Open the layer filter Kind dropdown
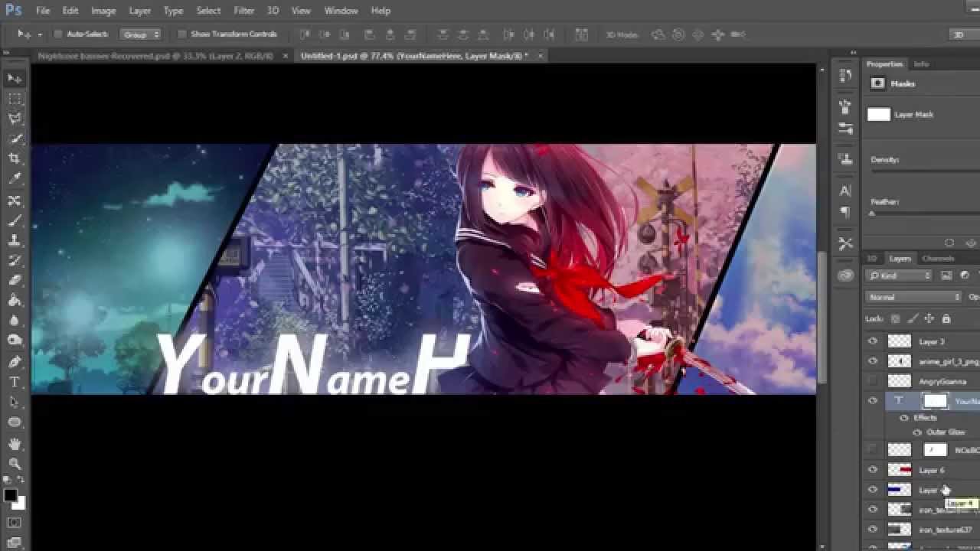Viewport: 980px width, 551px height. [x=900, y=275]
